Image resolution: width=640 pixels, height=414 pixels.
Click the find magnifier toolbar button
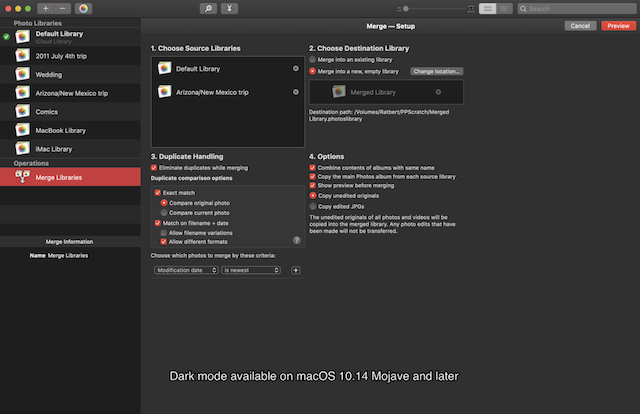pos(208,8)
